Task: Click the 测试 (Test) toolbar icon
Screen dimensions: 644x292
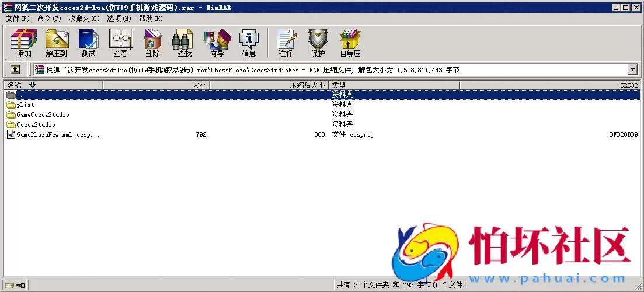Action: coord(88,40)
